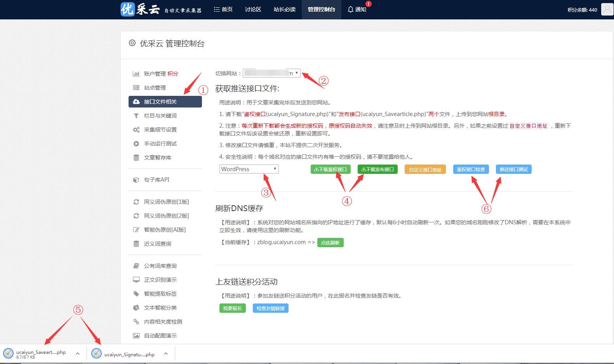This screenshot has width=614, height=364.
Task: Open 讨论区 in the top navigation
Action: tap(253, 9)
